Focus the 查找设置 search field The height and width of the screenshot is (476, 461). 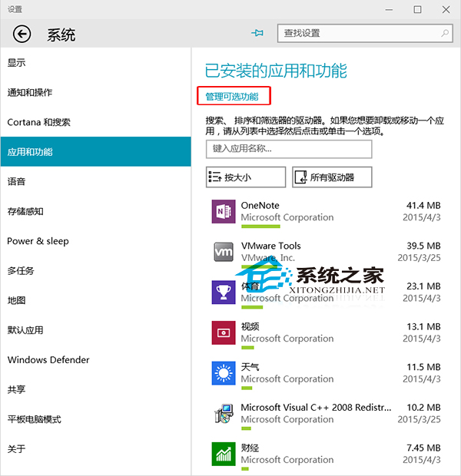tap(365, 33)
